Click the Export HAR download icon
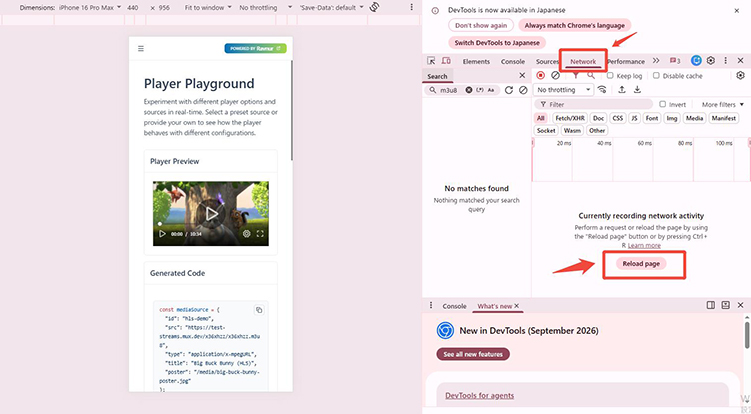This screenshot has height=414, width=751. (637, 90)
